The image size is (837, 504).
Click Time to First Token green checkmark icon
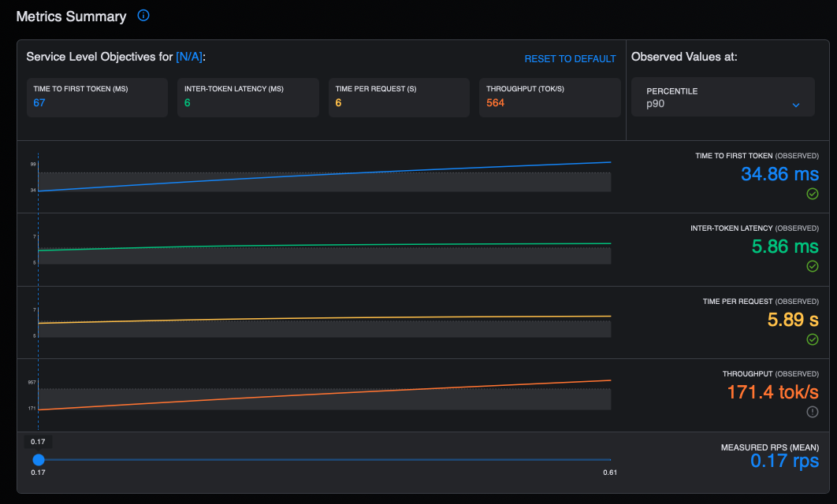[x=813, y=194]
